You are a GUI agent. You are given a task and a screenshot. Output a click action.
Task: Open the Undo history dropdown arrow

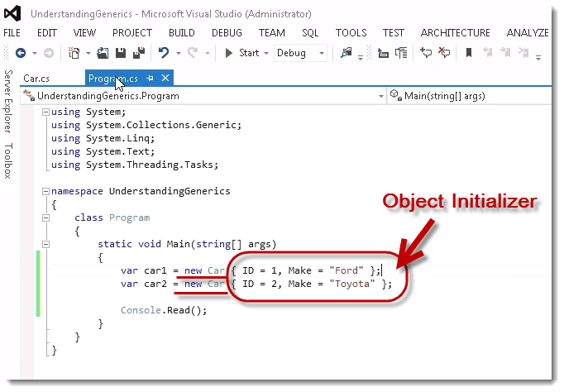coord(179,53)
